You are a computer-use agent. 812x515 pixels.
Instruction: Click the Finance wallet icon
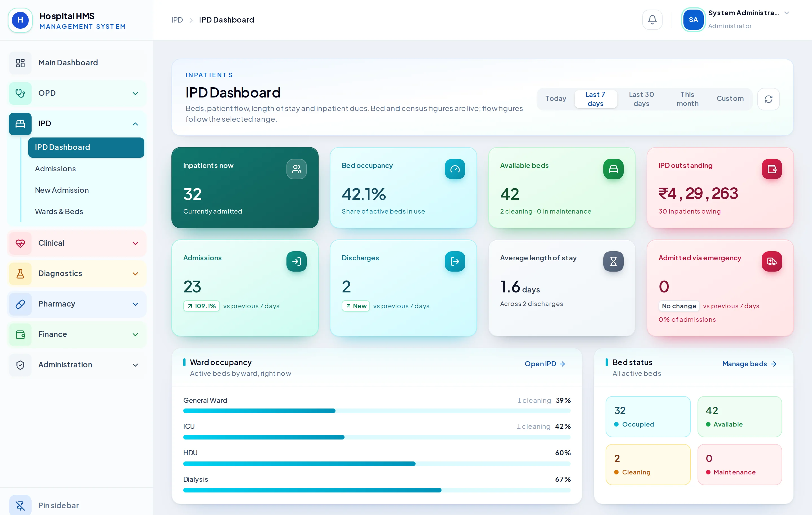[20, 334]
